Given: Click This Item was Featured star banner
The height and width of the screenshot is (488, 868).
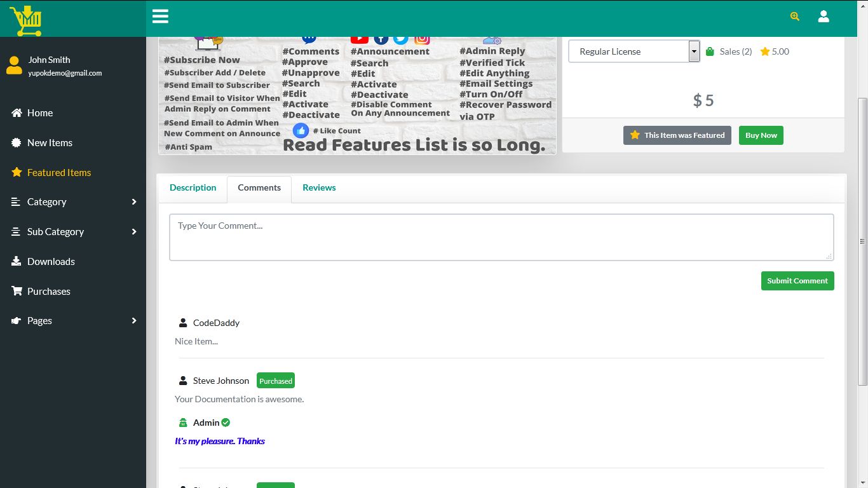Looking at the screenshot, I should click(x=677, y=135).
